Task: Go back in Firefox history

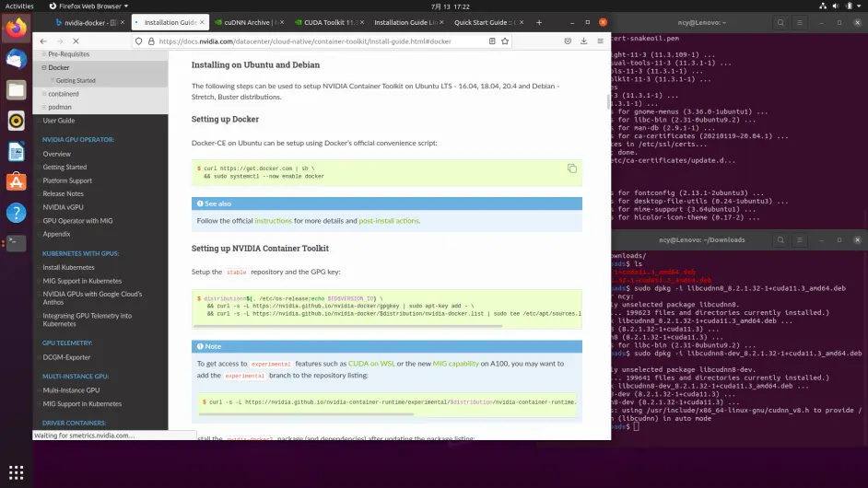Action: 43,41
